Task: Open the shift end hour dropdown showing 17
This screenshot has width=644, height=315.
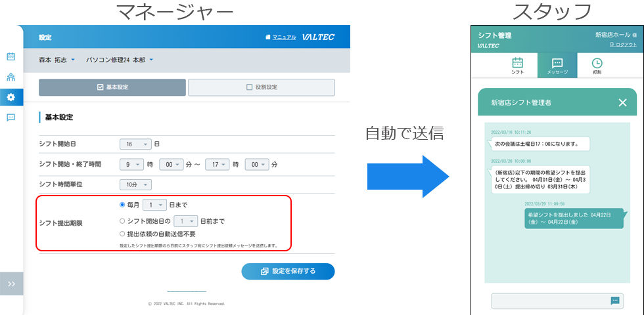Action: tap(218, 165)
